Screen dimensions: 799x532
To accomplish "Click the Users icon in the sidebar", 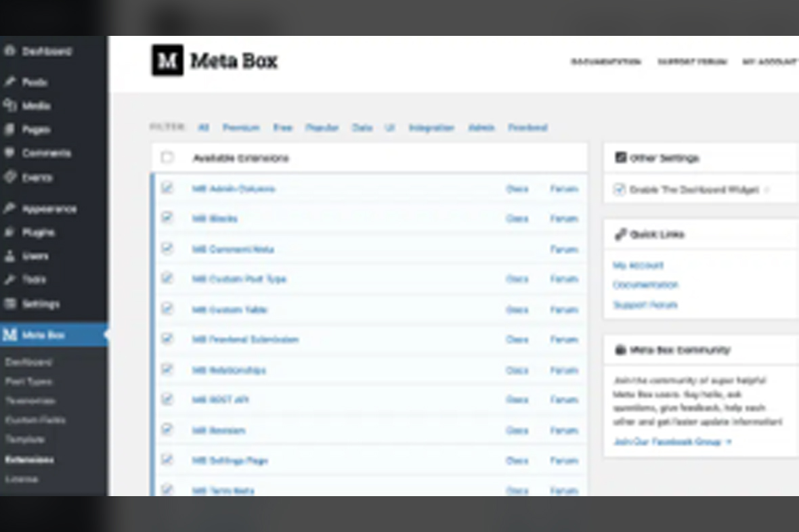I will [9, 256].
